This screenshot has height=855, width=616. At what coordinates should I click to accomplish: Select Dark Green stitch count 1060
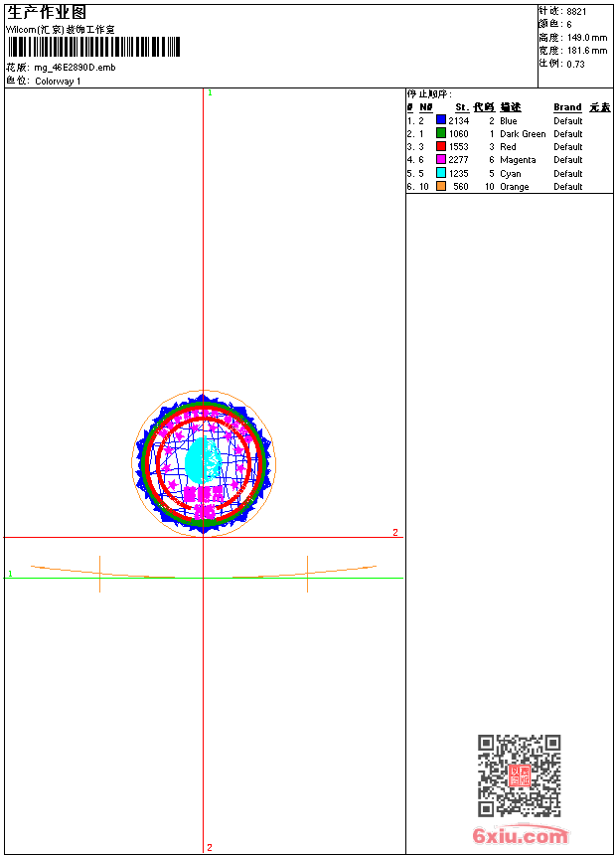pyautogui.click(x=458, y=134)
